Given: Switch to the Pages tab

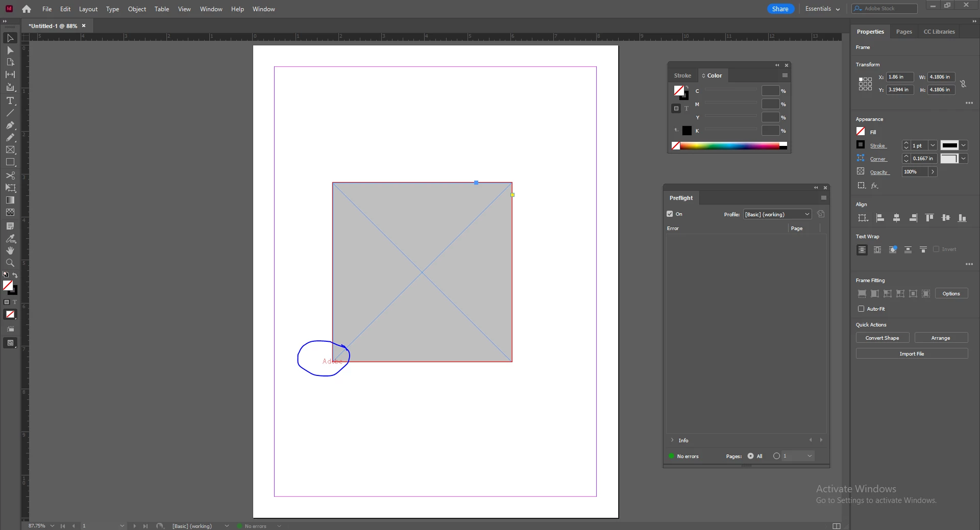Looking at the screenshot, I should tap(904, 32).
